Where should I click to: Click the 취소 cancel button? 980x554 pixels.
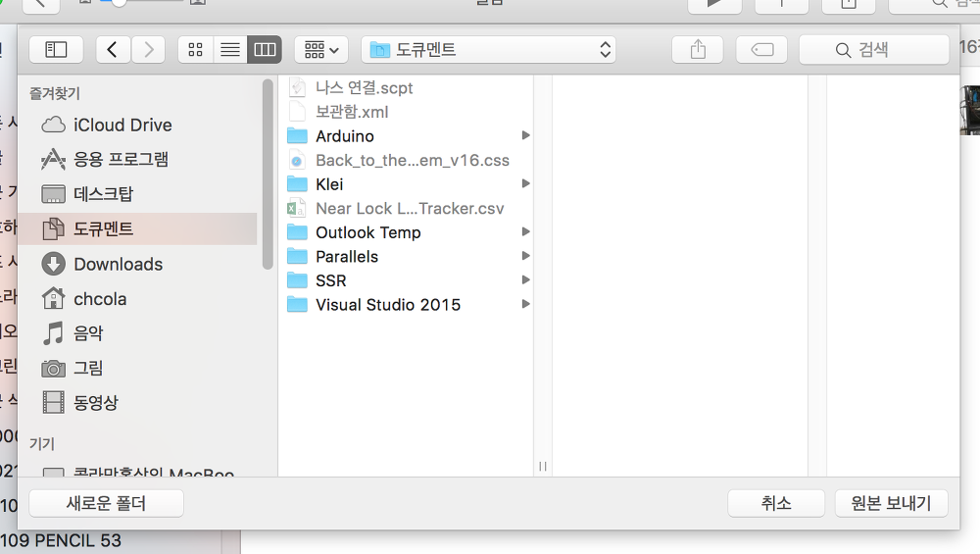pyautogui.click(x=775, y=503)
